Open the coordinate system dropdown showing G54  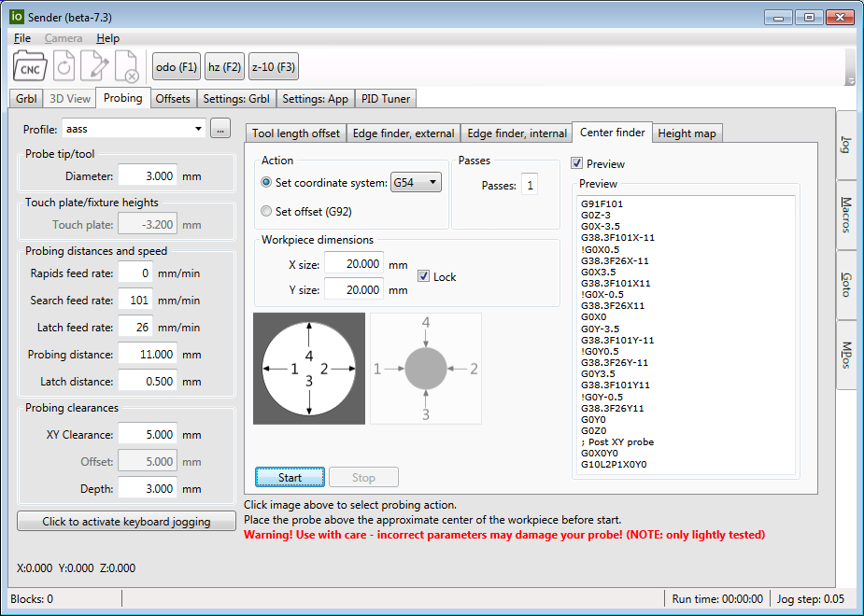coord(415,182)
